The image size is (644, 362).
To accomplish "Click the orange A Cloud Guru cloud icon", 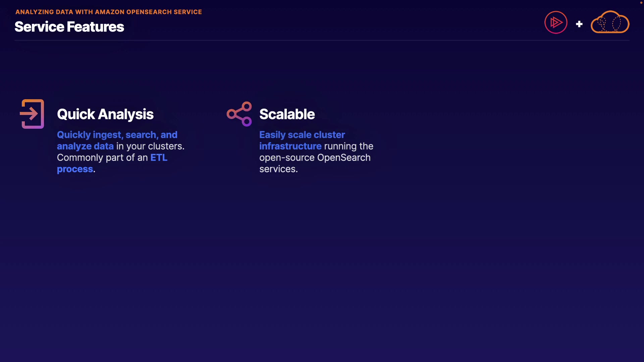I will 610,22.
